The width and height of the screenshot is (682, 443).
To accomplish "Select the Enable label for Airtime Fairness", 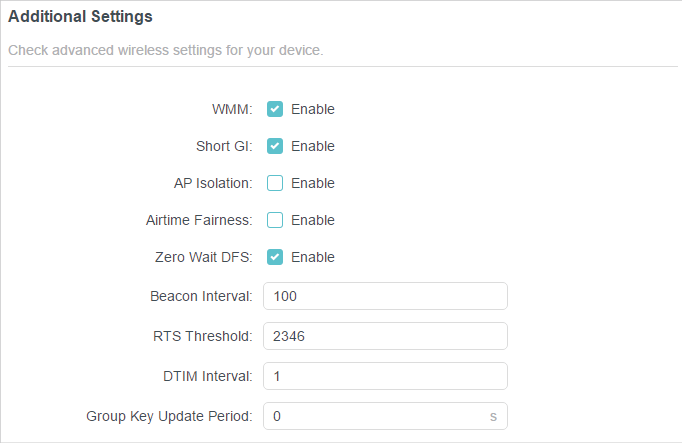I will (313, 220).
